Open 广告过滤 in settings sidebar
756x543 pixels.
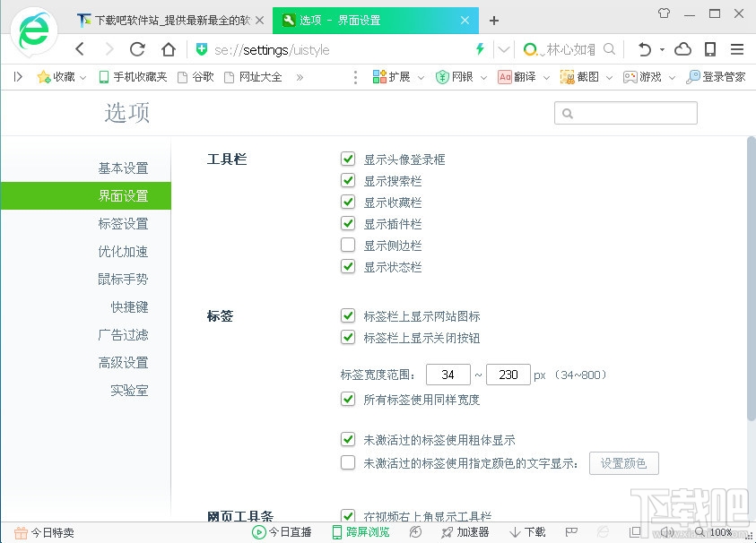coord(123,335)
